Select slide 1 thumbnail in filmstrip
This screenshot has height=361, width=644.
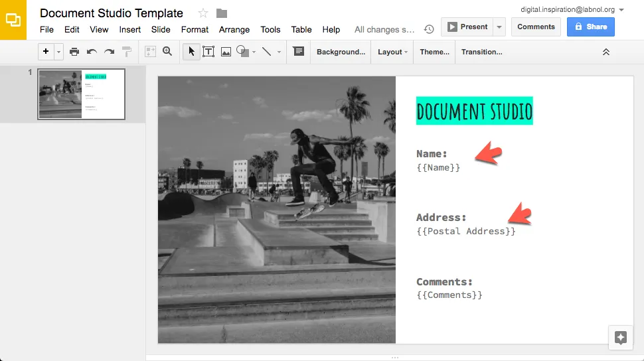81,94
